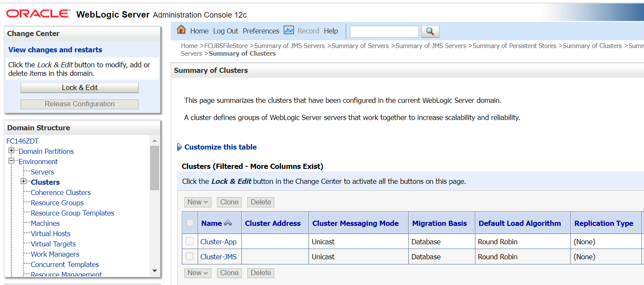
Task: Click the Home house icon
Action: [x=181, y=30]
